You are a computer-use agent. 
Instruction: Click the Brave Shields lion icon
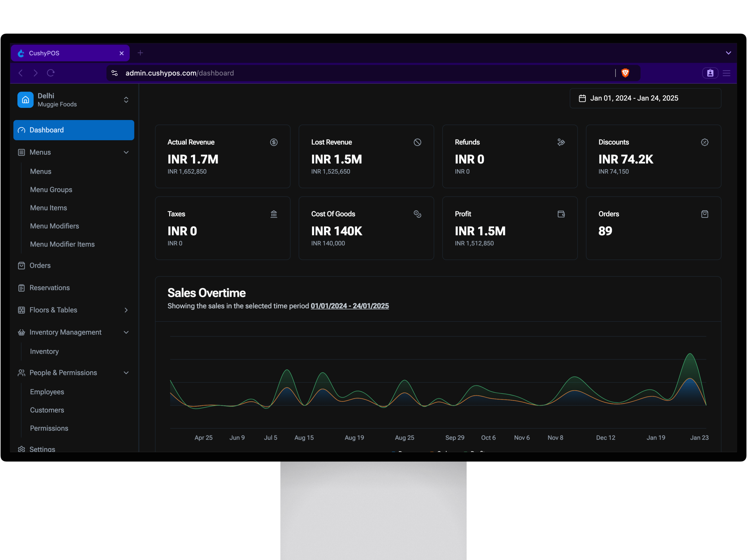[625, 73]
